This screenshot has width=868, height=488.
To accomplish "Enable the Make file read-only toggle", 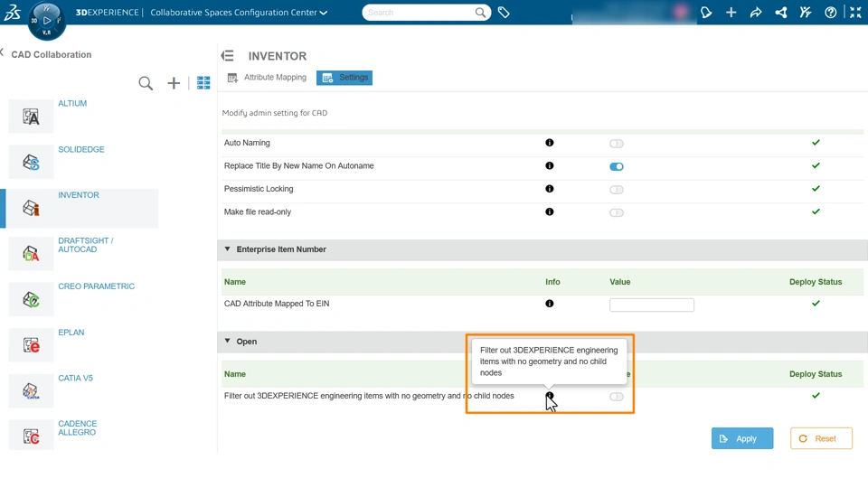I will pyautogui.click(x=616, y=213).
